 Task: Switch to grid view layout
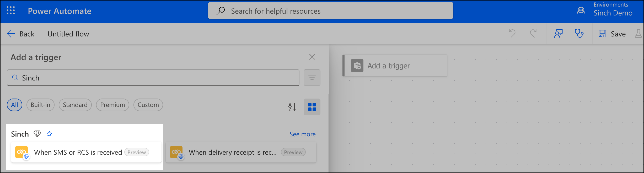312,107
